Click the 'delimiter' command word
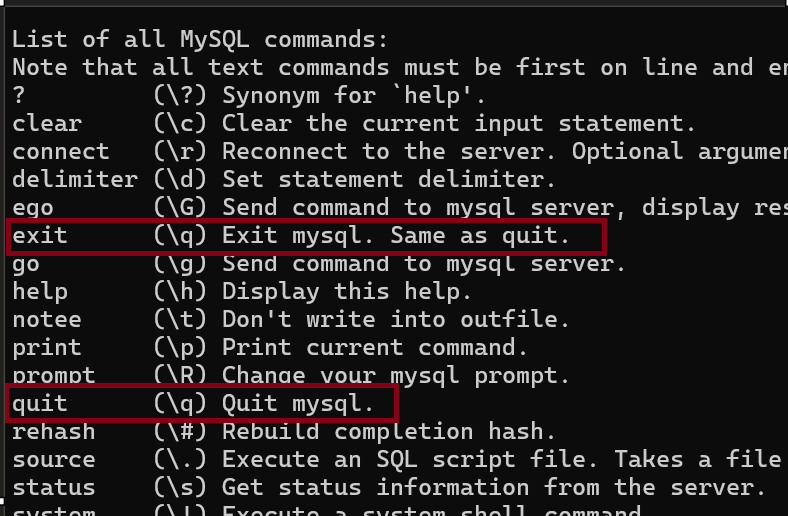 75,180
